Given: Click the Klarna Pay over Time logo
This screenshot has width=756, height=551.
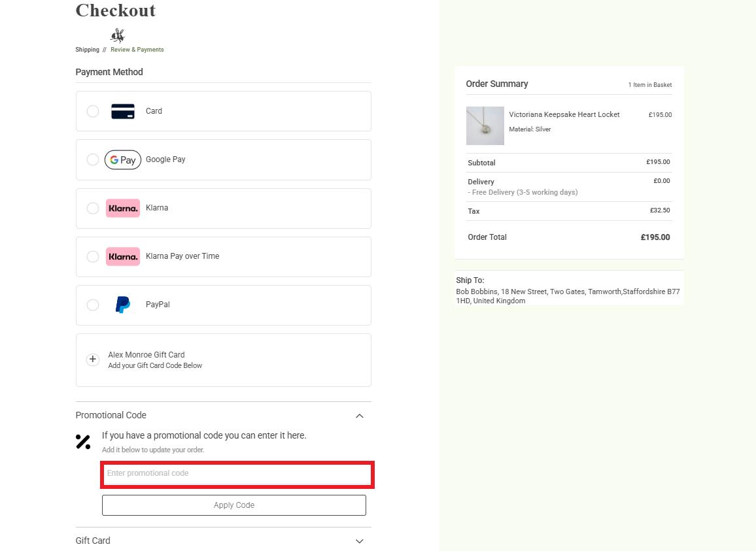Looking at the screenshot, I should [x=123, y=256].
